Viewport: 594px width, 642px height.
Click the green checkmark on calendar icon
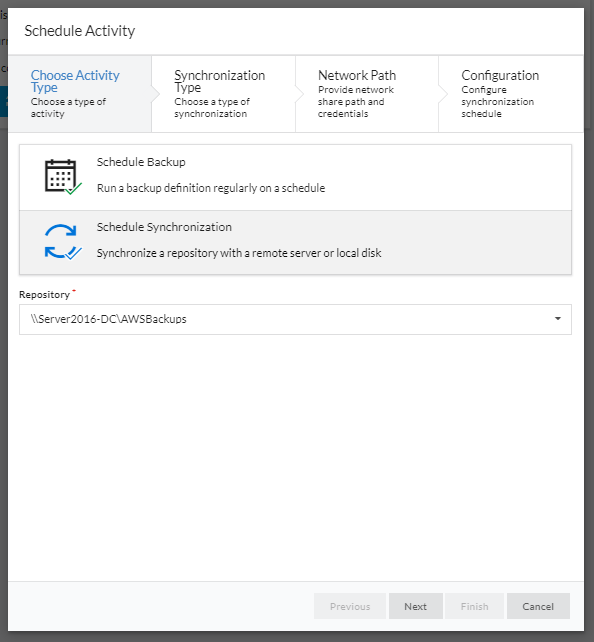click(x=74, y=189)
